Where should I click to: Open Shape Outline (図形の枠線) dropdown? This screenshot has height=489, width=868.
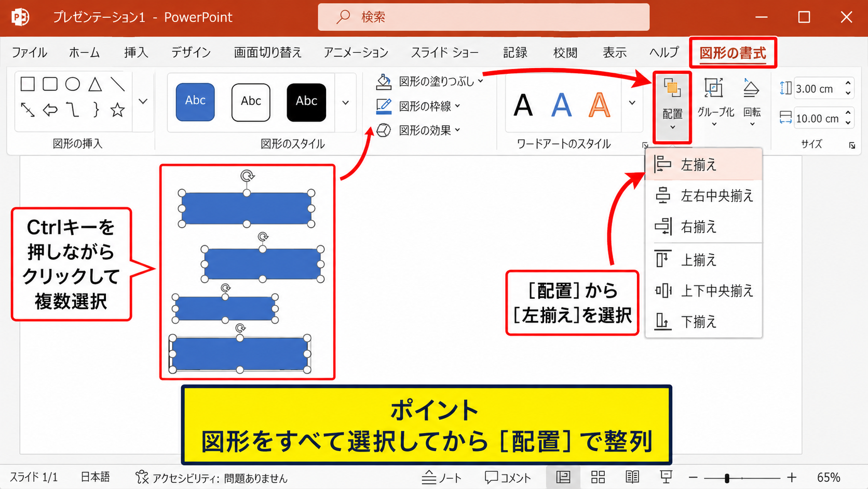point(418,106)
